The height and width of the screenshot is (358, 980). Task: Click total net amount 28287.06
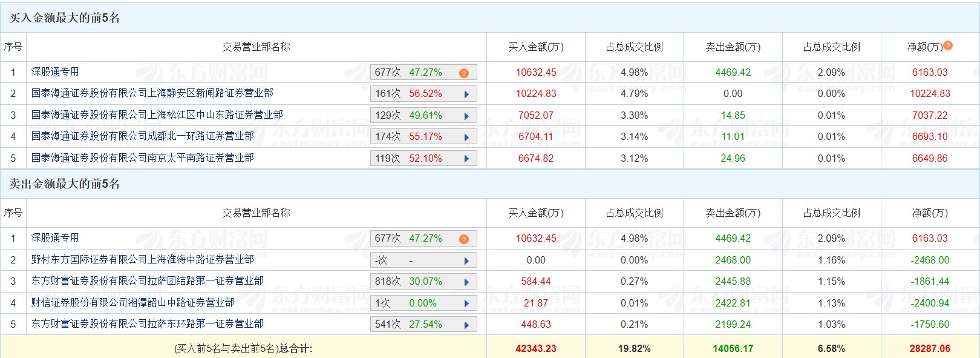(x=930, y=348)
